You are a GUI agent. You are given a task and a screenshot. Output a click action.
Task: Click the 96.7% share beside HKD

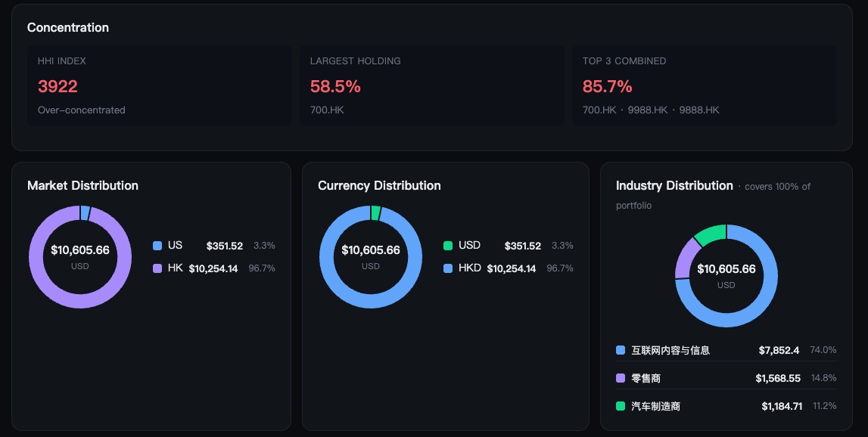(x=560, y=268)
